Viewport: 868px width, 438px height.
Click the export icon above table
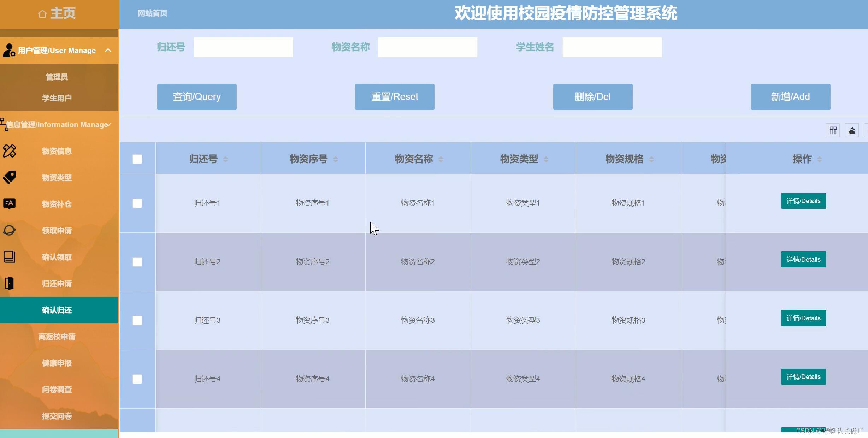(x=852, y=130)
